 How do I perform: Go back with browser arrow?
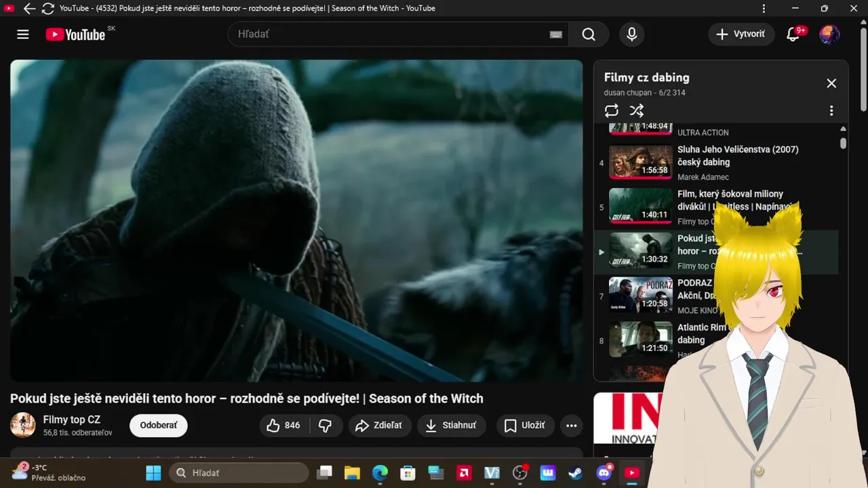pyautogui.click(x=29, y=9)
